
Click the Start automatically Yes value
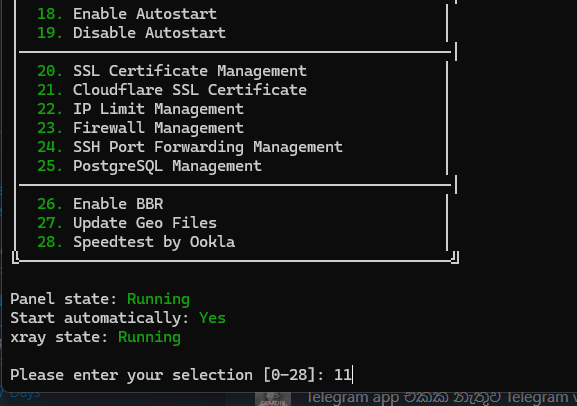pyautogui.click(x=212, y=318)
